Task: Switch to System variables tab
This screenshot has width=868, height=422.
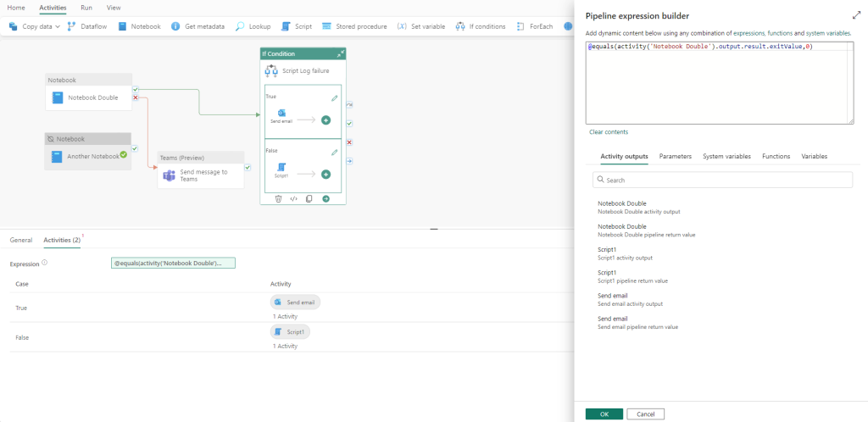Action: pyautogui.click(x=726, y=157)
